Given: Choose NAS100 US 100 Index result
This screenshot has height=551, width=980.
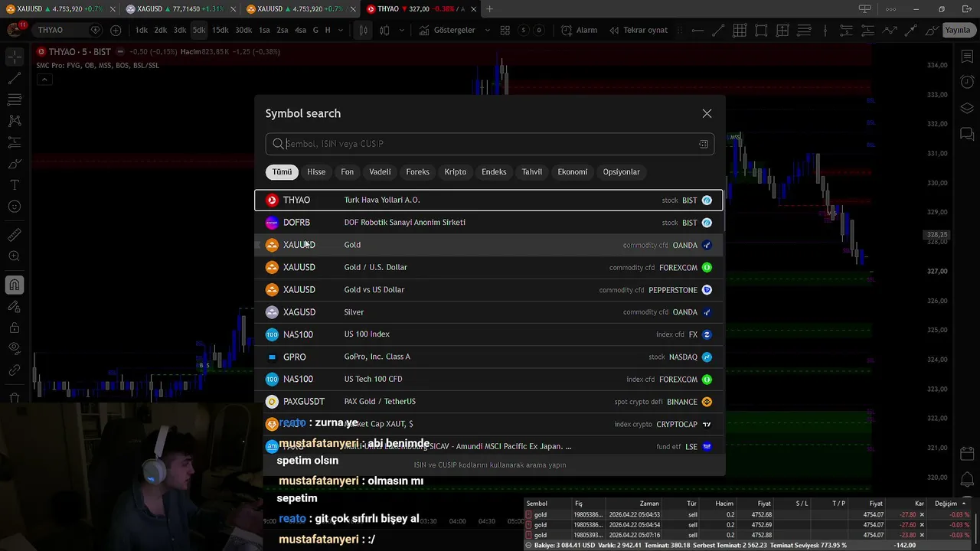Looking at the screenshot, I should coord(488,334).
